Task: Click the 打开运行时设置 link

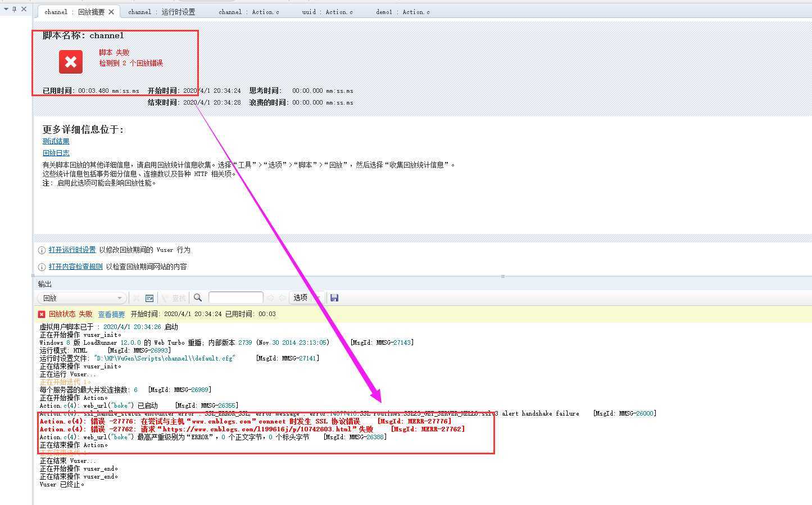Action: [x=72, y=250]
